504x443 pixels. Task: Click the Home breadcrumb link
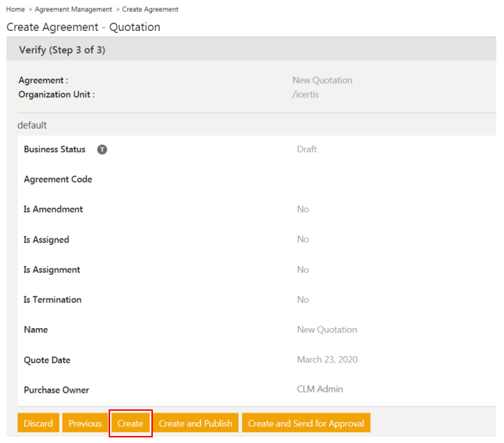15,9
